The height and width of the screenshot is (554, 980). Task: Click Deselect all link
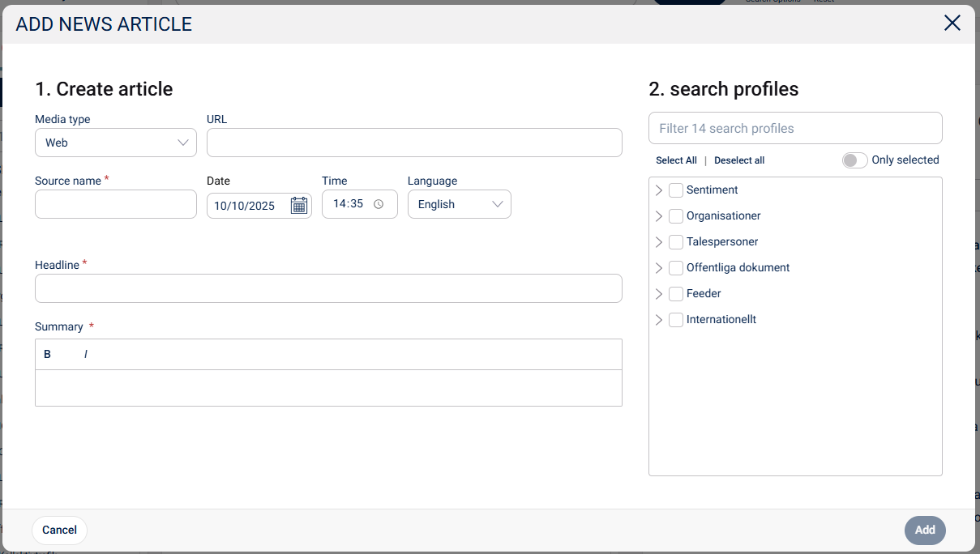[x=739, y=160]
